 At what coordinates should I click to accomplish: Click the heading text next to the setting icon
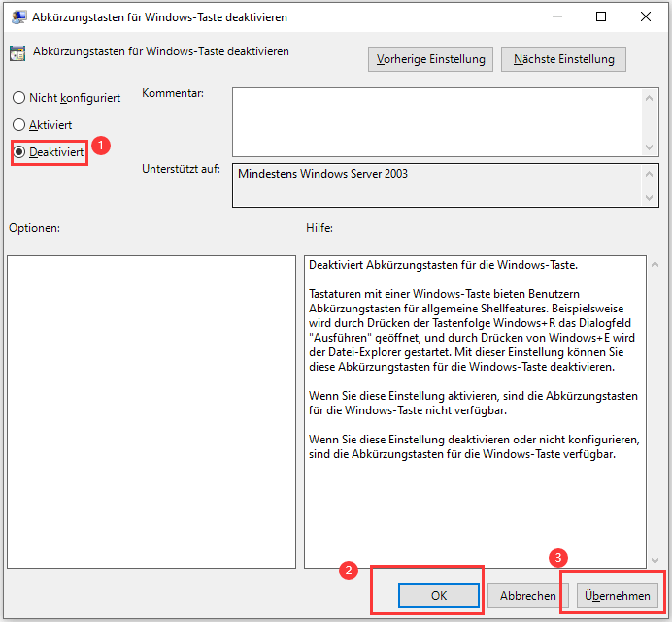tap(160, 51)
